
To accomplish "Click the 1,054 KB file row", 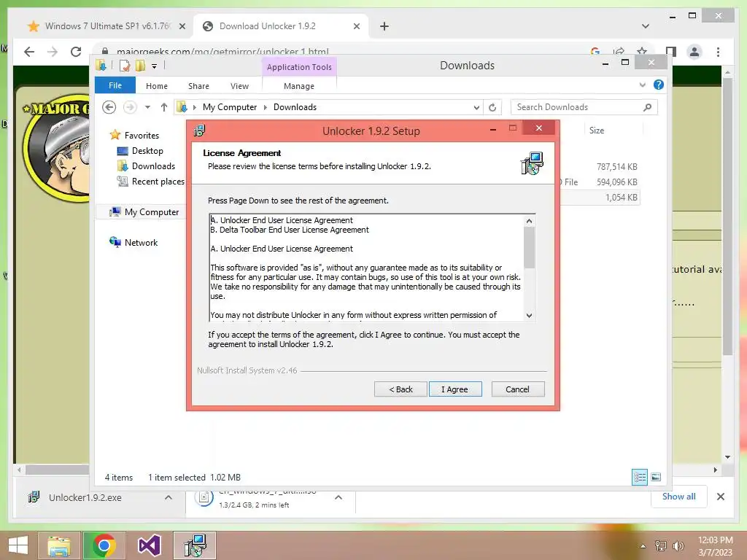I will point(600,198).
